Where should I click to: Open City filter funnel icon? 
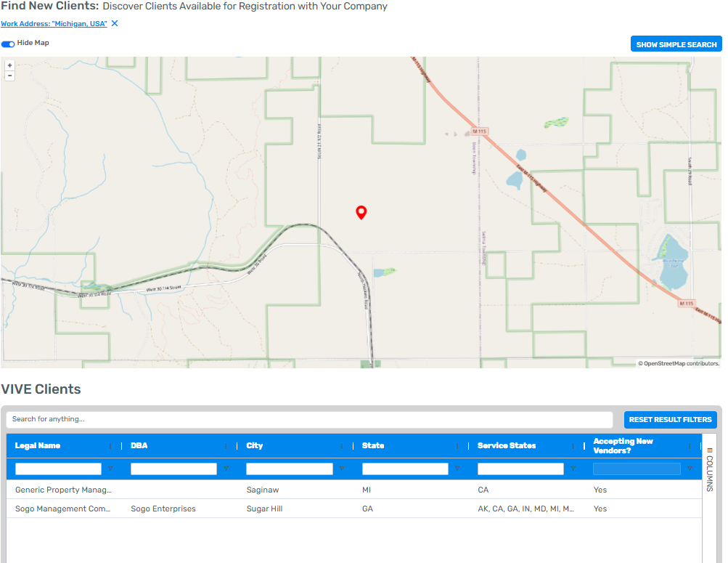[342, 469]
